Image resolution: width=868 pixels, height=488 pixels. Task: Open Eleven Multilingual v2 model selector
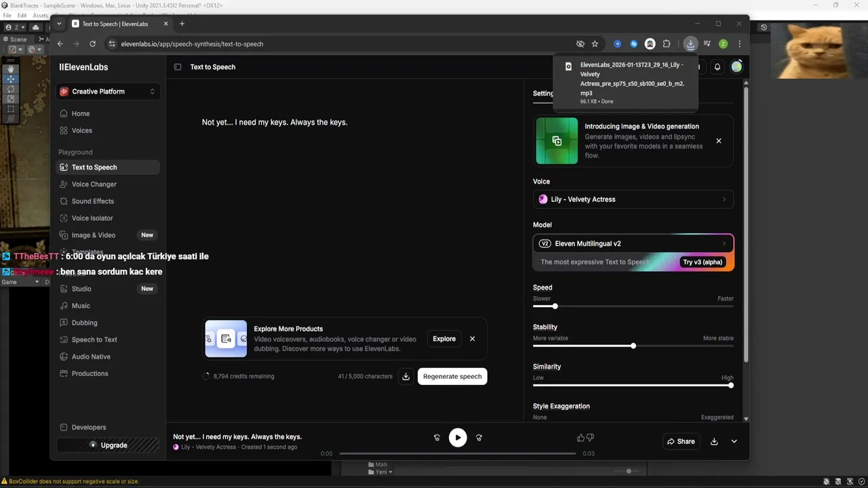633,243
